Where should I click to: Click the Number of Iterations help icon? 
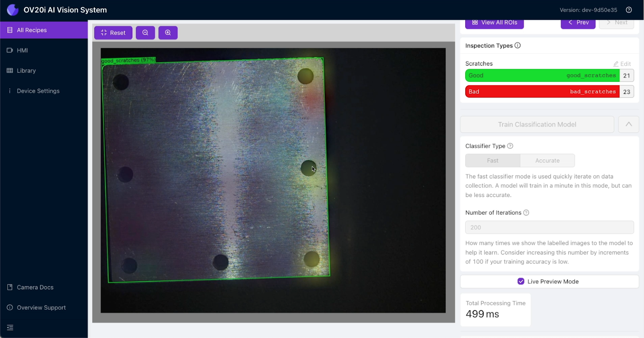pyautogui.click(x=526, y=213)
